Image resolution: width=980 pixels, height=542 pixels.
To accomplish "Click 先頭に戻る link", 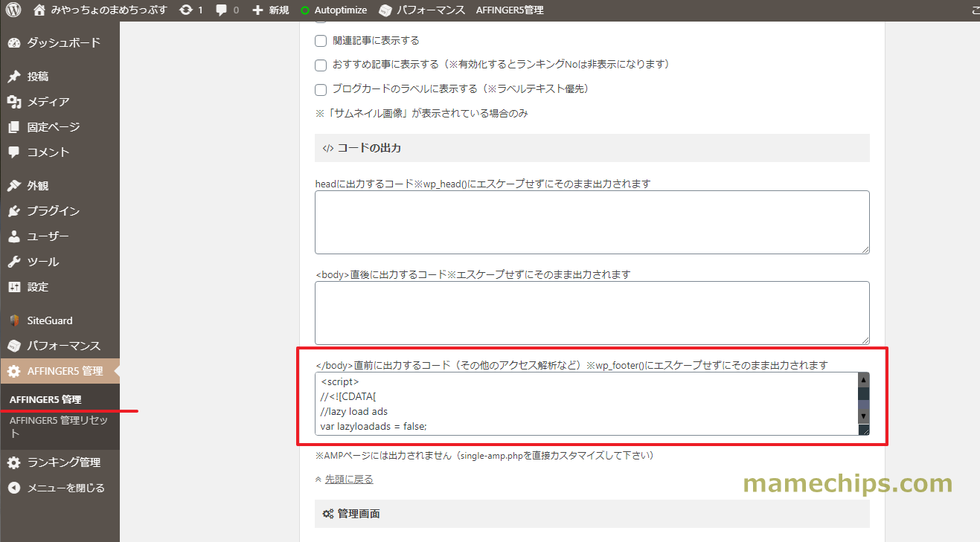I will [349, 480].
